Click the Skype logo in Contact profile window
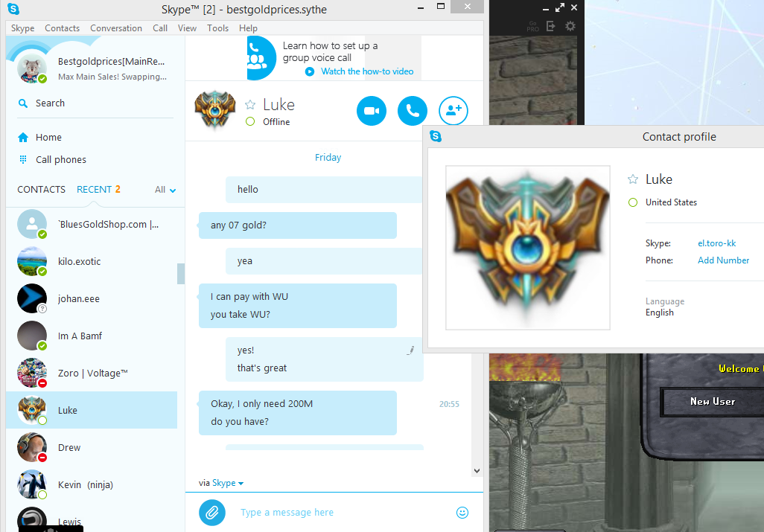 click(436, 136)
